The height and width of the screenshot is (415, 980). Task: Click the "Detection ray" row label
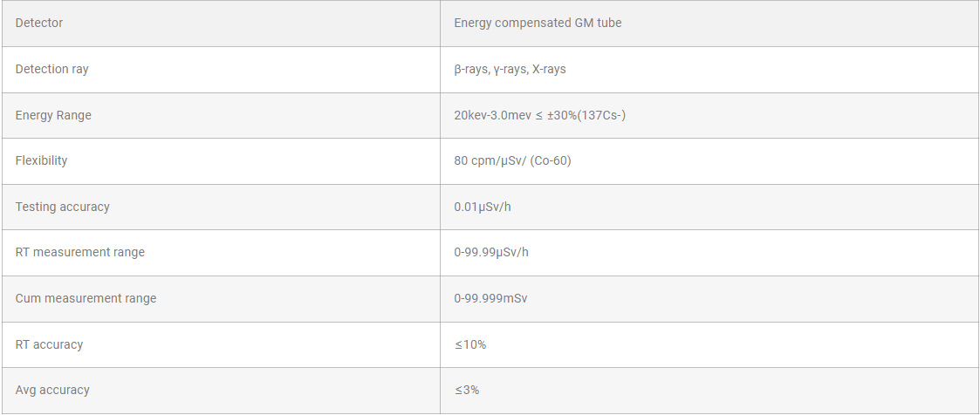point(52,69)
